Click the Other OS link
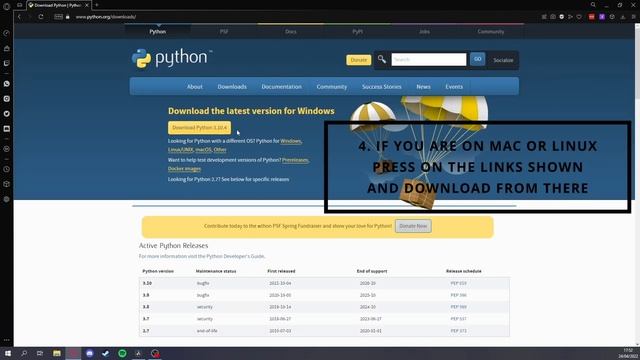The width and height of the screenshot is (640, 360). 220,150
